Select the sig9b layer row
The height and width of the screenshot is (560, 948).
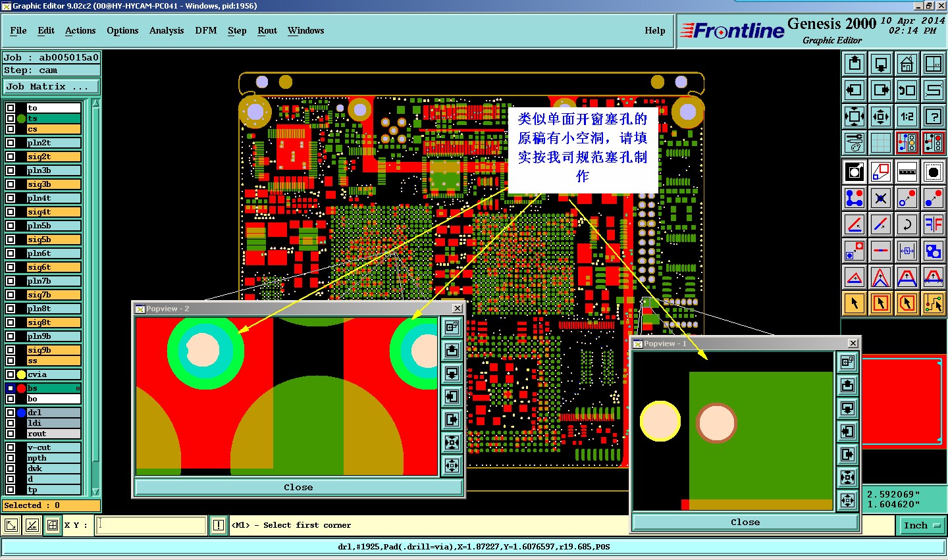point(53,350)
